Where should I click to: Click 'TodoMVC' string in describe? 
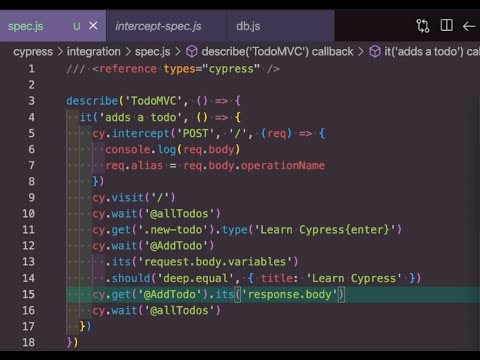click(x=153, y=101)
